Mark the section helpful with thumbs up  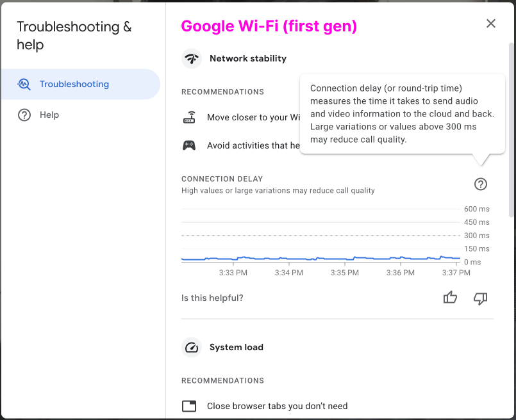pyautogui.click(x=451, y=298)
